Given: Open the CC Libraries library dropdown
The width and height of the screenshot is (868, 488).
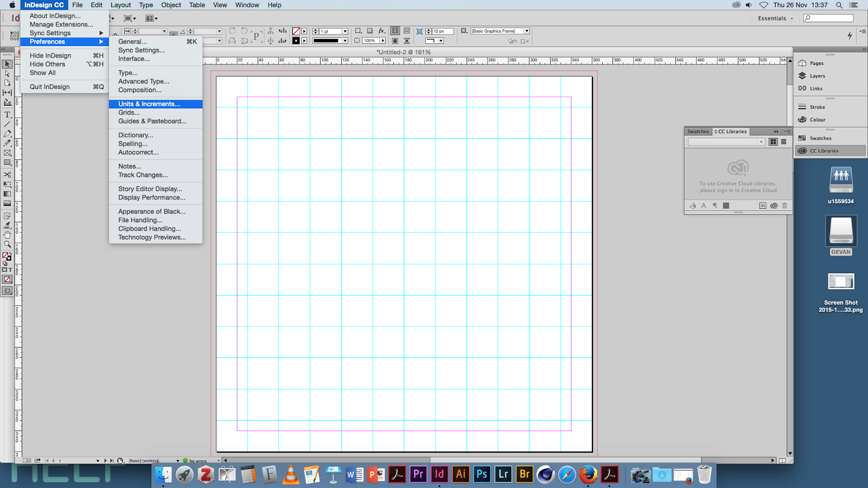Looking at the screenshot, I should coord(726,142).
